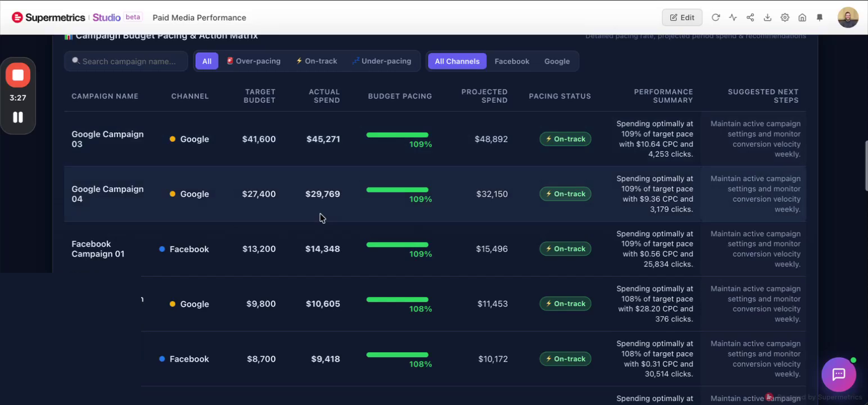Click the Supermetrics logo
Image resolution: width=868 pixels, height=405 pixels.
pos(48,17)
